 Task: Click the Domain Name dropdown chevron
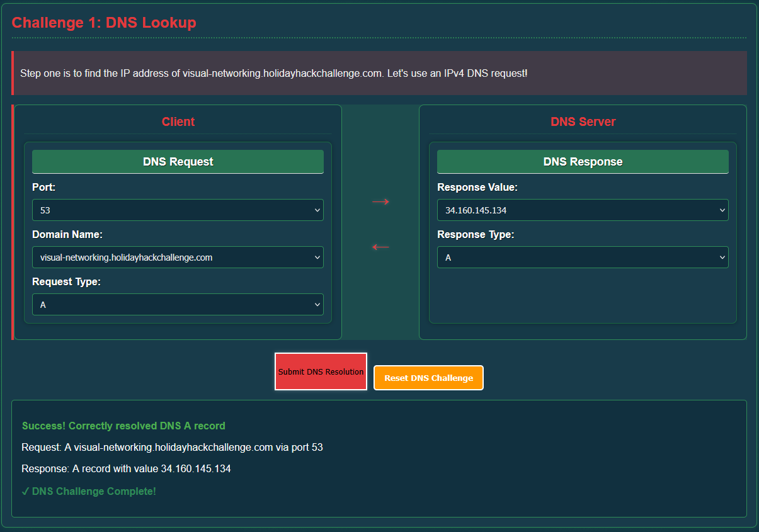pyautogui.click(x=317, y=257)
